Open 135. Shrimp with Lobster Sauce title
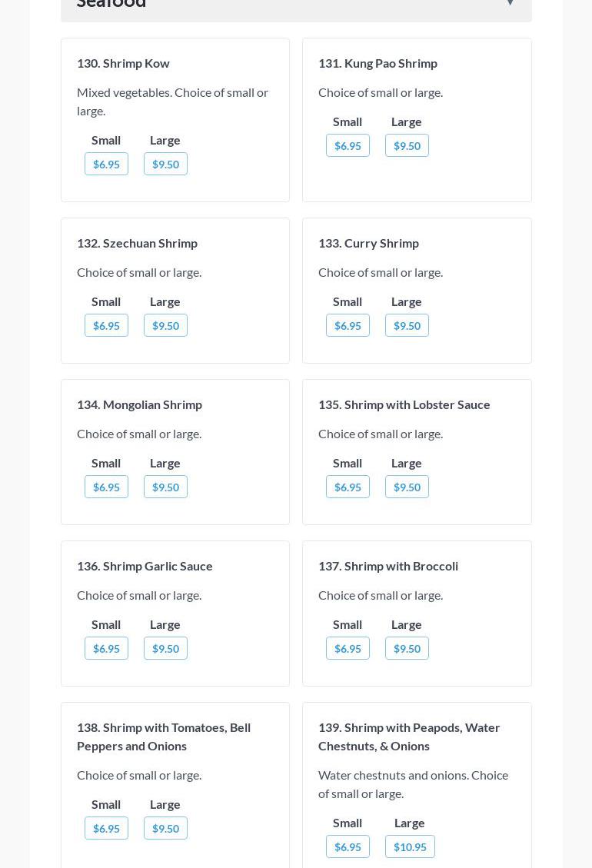The image size is (592, 868). (x=404, y=404)
